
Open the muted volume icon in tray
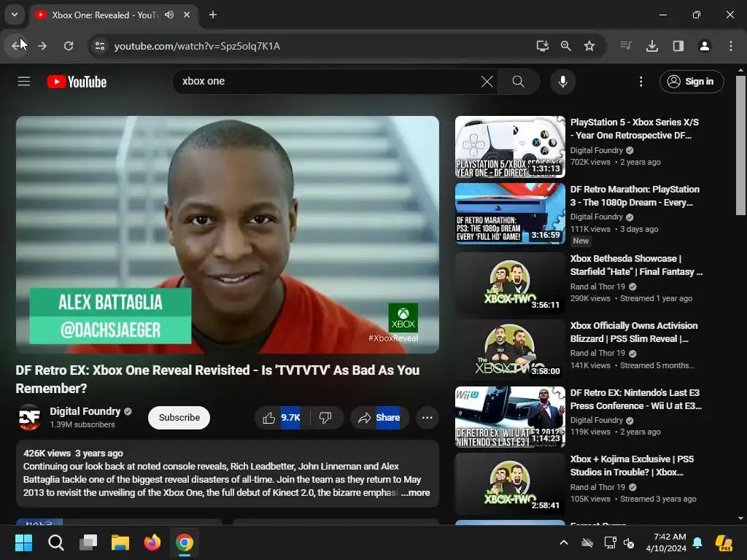(x=629, y=542)
